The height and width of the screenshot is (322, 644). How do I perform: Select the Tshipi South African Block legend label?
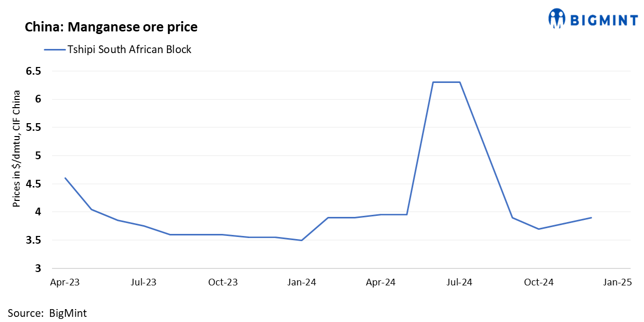pos(129,49)
